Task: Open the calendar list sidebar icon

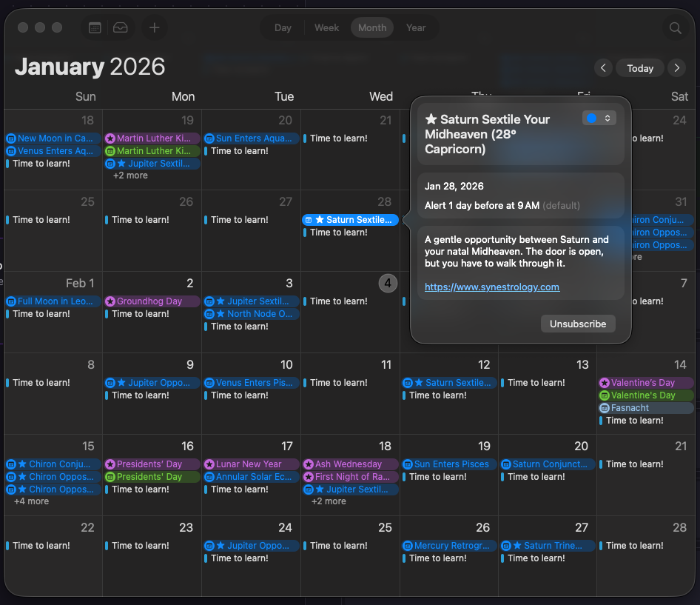Action: (95, 27)
